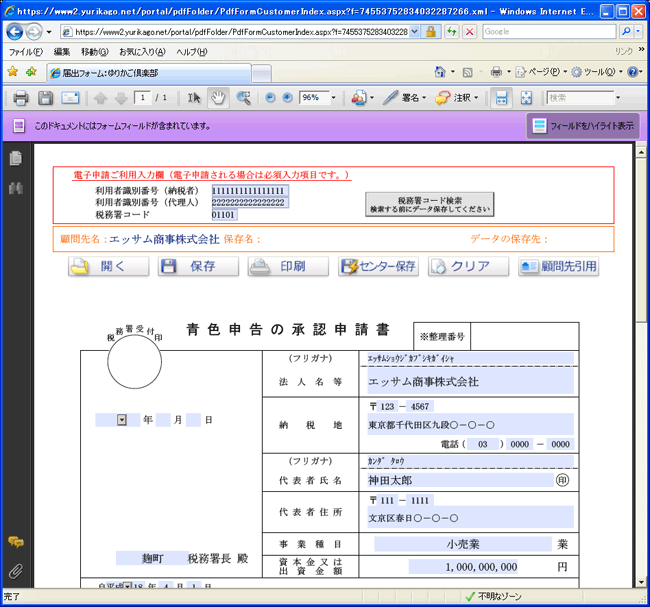Viewport: 650px width, 607px height.
Task: Click the 保存 save button
Action: pos(198,266)
